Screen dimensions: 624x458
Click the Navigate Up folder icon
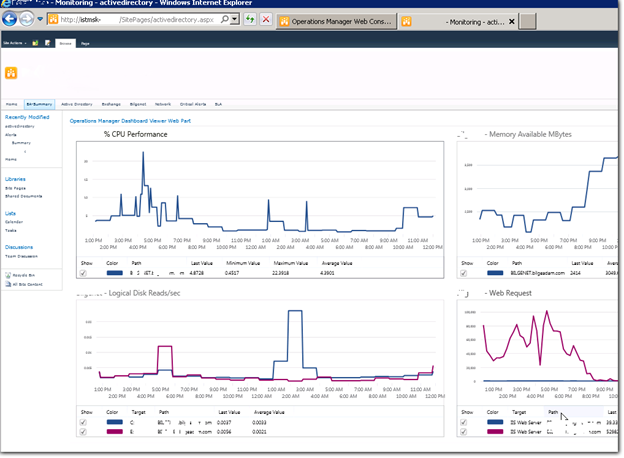click(x=35, y=43)
